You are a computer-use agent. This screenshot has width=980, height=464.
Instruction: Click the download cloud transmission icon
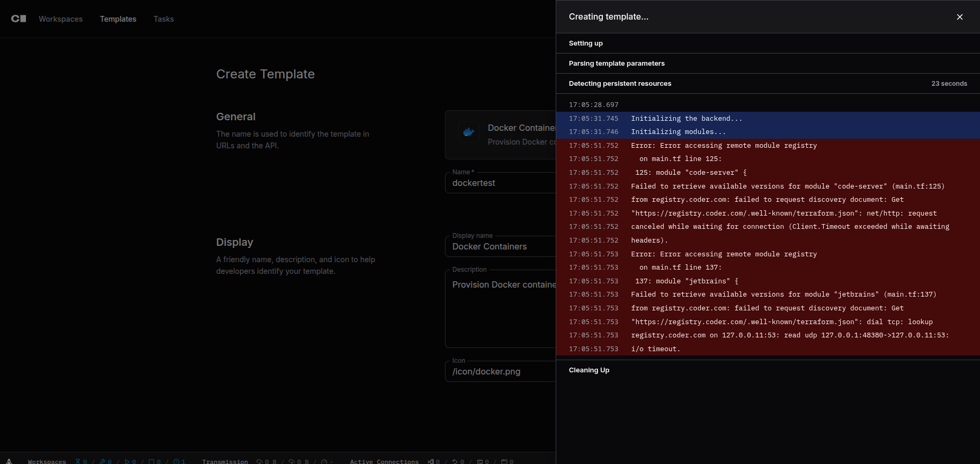pyautogui.click(x=260, y=461)
